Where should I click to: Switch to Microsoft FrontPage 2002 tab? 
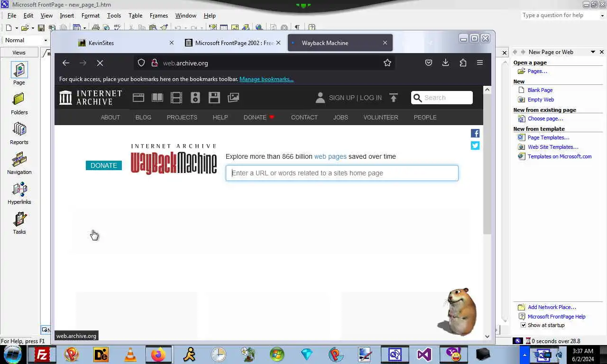[232, 43]
